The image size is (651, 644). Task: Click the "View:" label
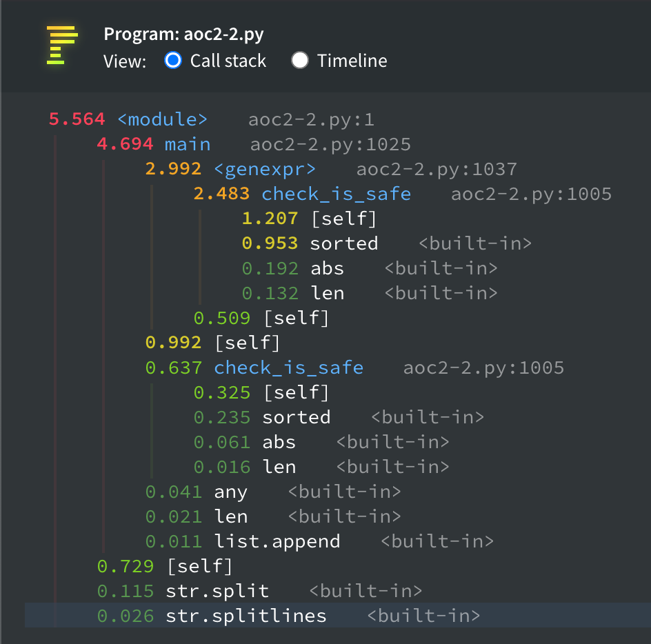point(125,61)
